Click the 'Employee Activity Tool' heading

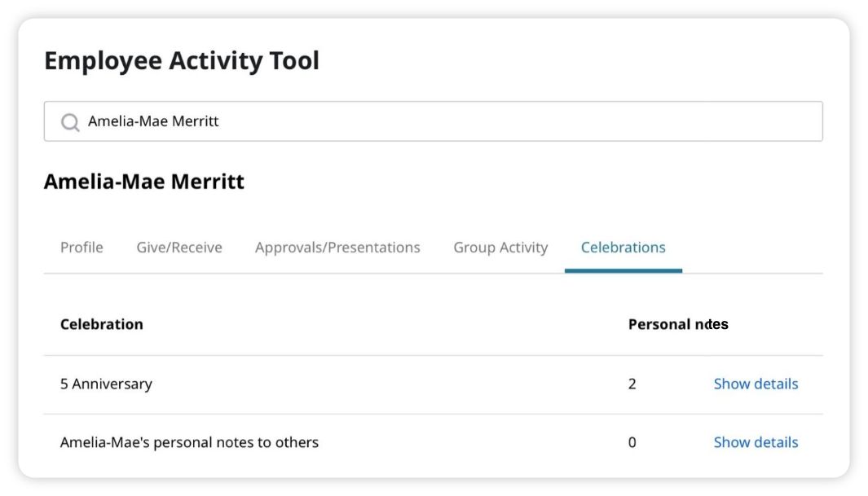click(182, 61)
